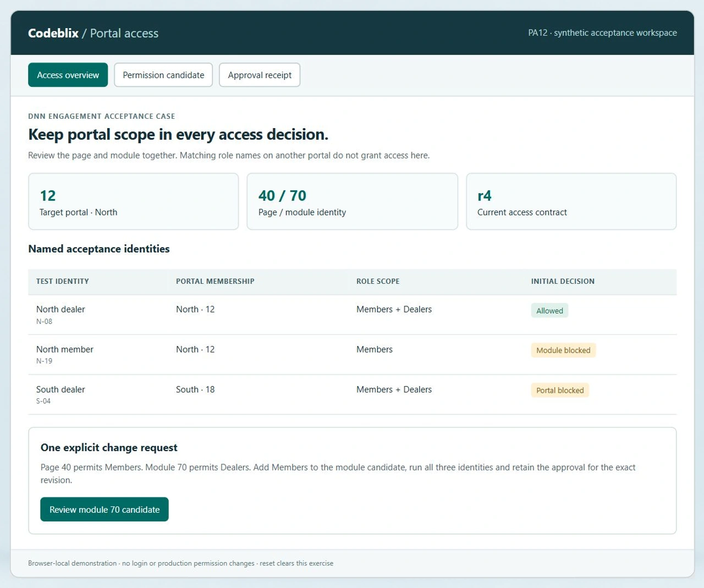Select the South dealer identity name
The image size is (704, 588).
[x=61, y=389]
